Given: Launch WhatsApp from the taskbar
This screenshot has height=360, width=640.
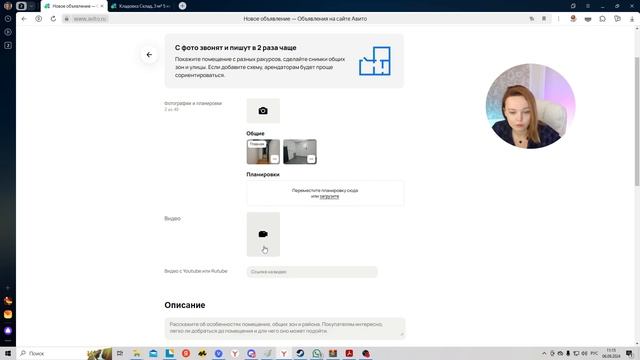Looking at the screenshot, I should pyautogui.click(x=316, y=353).
